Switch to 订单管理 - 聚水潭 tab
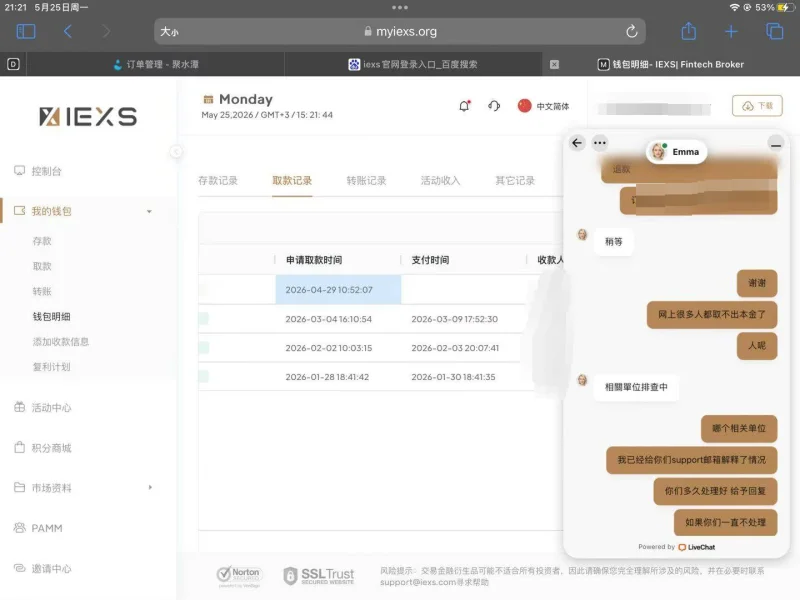This screenshot has width=800, height=600. click(156, 64)
